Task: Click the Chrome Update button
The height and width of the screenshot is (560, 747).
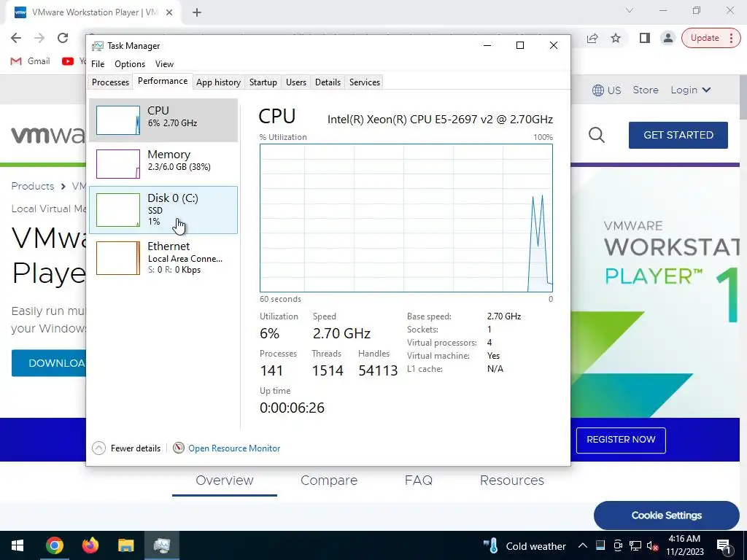Action: [705, 38]
